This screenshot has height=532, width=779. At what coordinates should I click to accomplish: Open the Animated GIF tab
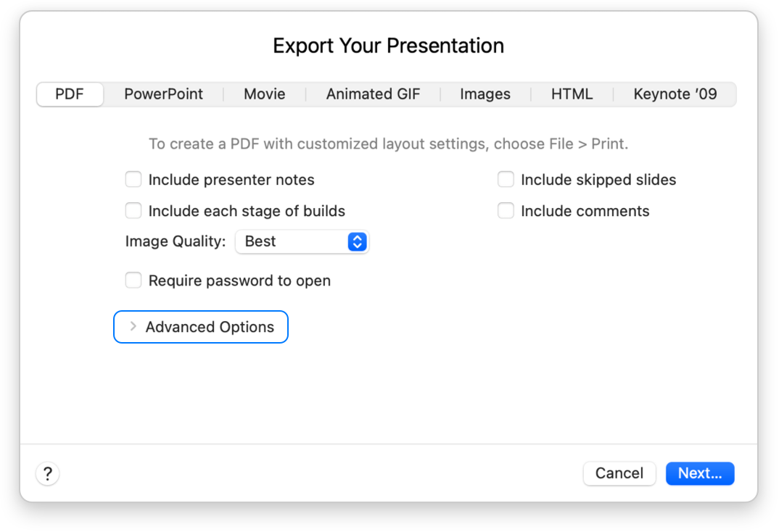pyautogui.click(x=373, y=93)
